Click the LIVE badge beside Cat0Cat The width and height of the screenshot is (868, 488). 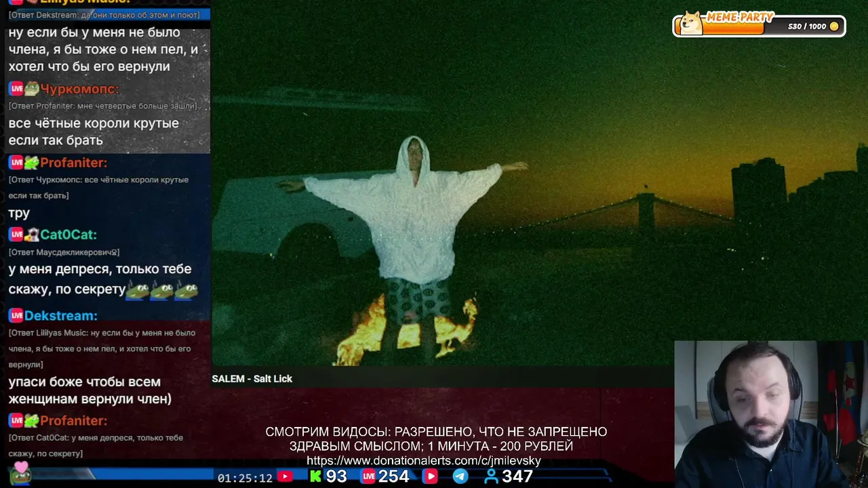click(16, 235)
